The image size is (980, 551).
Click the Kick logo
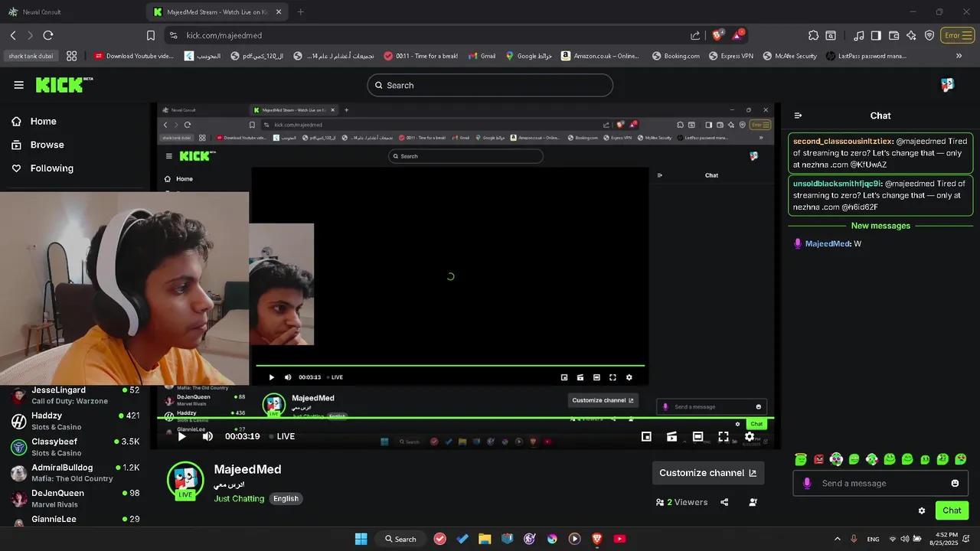coord(64,85)
